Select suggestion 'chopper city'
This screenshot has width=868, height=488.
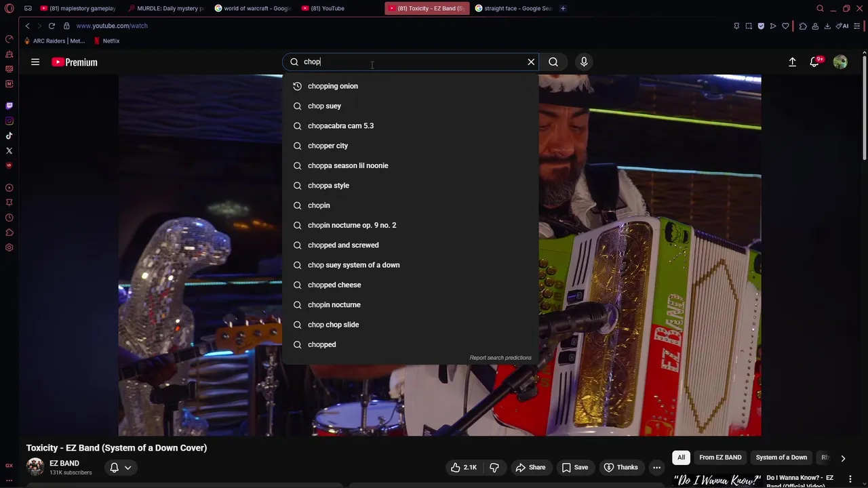pyautogui.click(x=410, y=146)
